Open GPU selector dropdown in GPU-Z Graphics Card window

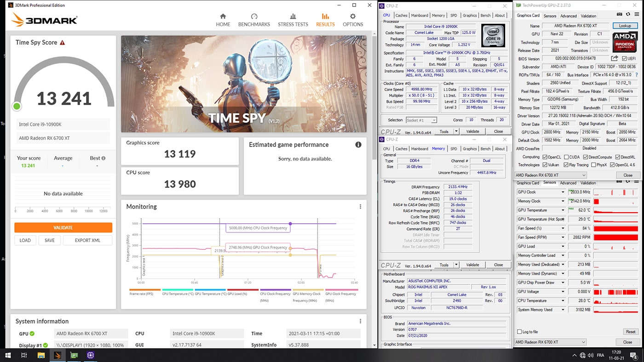(551, 175)
